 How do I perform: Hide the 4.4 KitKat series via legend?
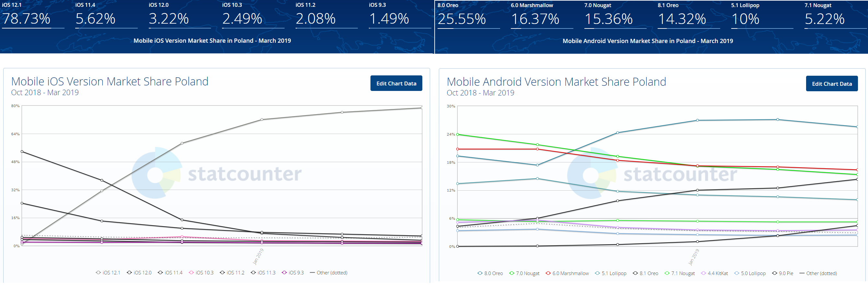click(714, 273)
